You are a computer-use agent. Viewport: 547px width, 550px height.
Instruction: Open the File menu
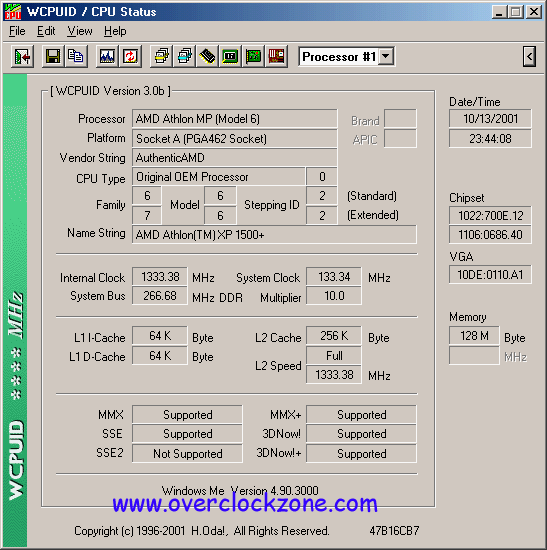point(17,31)
